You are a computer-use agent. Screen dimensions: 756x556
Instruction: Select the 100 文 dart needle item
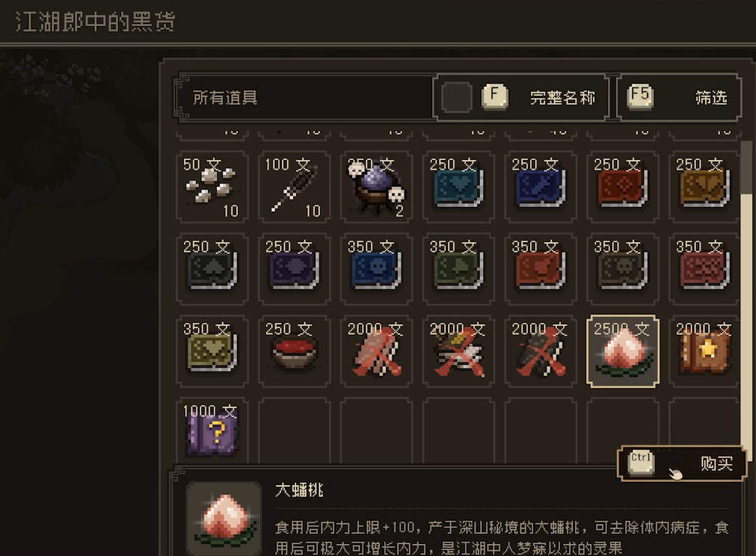[x=294, y=187]
